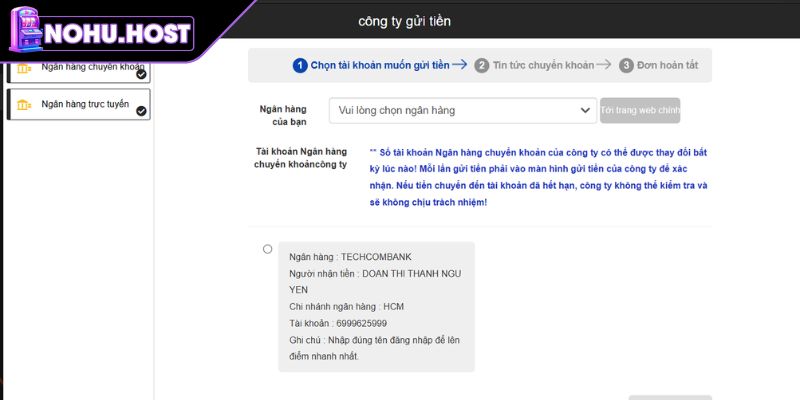This screenshot has height=400, width=800.
Task: Select the TECHCOMBANK account radio button
Action: [267, 249]
